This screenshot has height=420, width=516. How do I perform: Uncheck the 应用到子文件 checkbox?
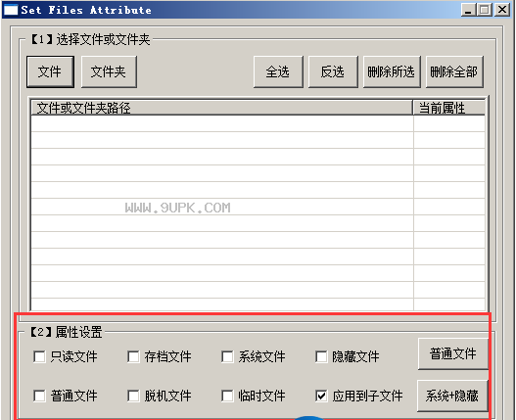point(321,396)
